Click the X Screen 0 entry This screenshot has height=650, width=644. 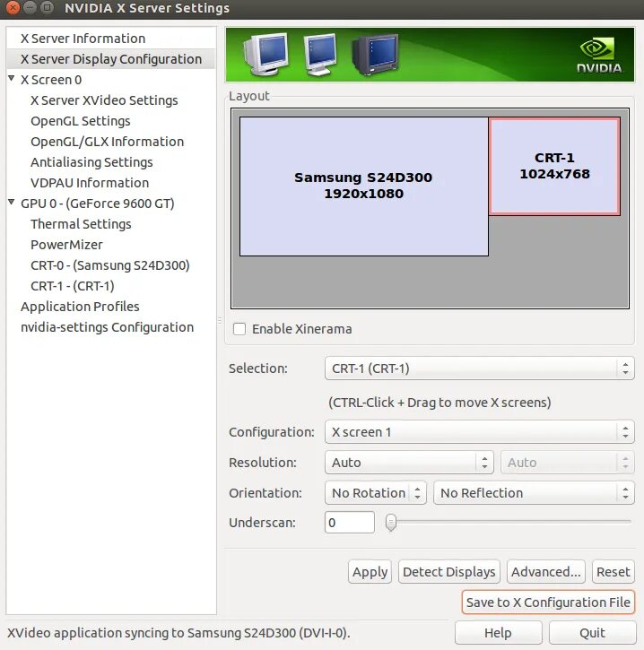pyautogui.click(x=51, y=80)
